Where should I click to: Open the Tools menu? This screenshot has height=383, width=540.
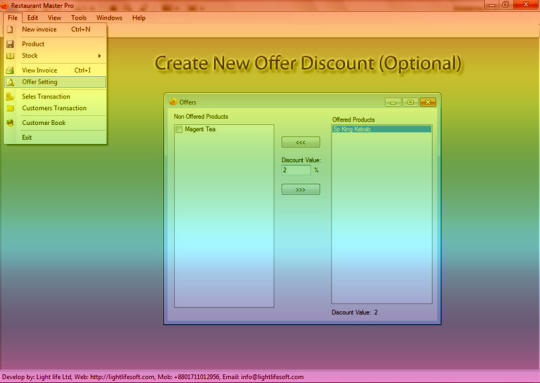tap(79, 18)
